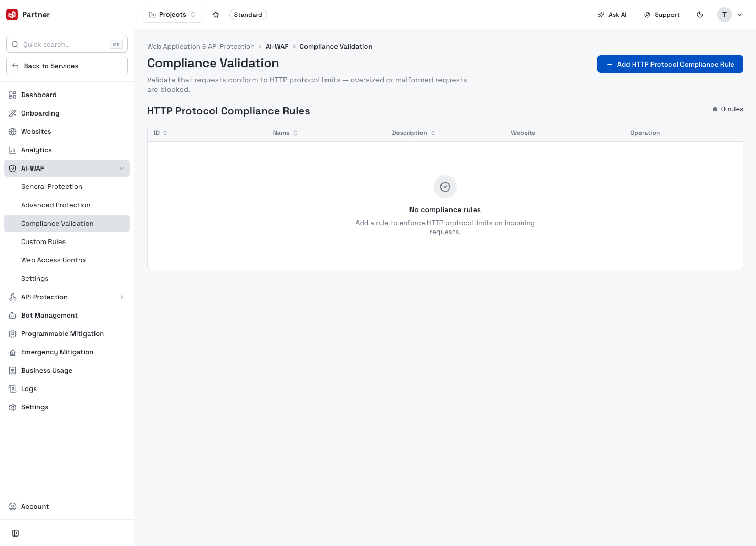Click the Programmable Mitigation chip icon

point(13,334)
